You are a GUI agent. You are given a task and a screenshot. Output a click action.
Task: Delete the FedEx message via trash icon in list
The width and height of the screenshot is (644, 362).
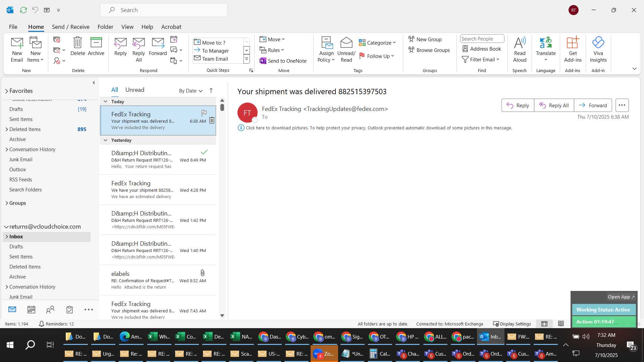[212, 120]
